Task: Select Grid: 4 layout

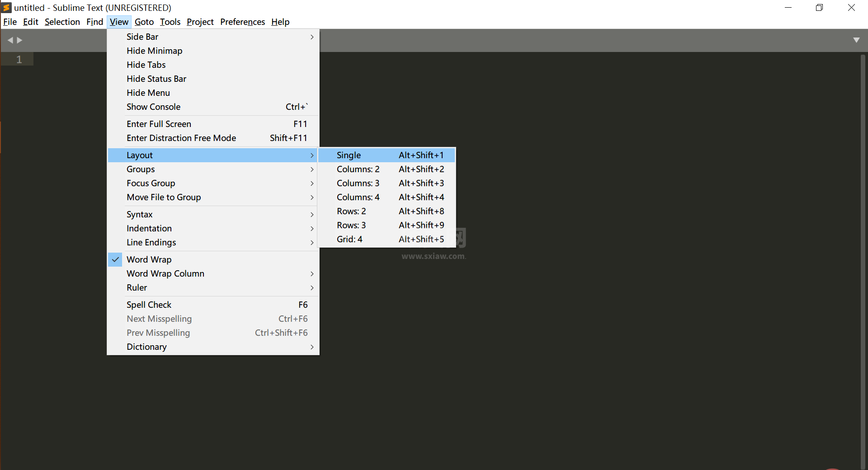Action: (x=387, y=239)
